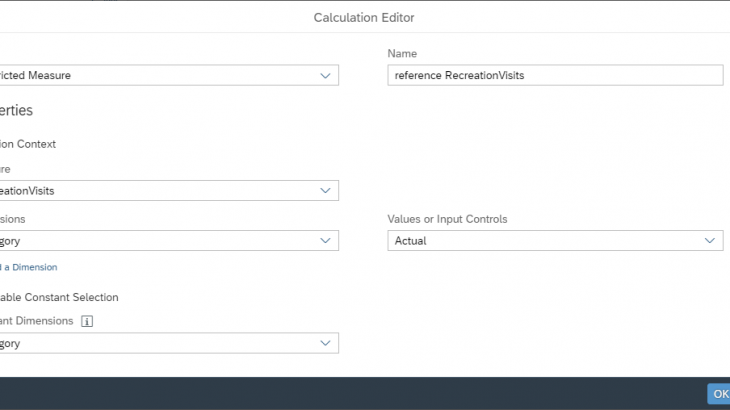The image size is (730, 410).
Task: Click the Constant Dimensions info icon
Action: [x=87, y=321]
